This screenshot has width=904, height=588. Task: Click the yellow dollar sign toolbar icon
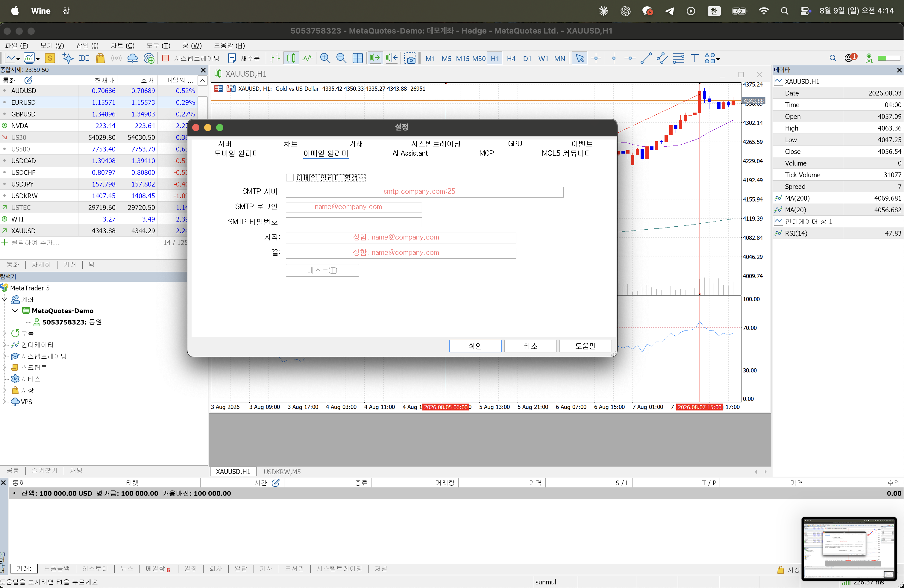(x=50, y=58)
